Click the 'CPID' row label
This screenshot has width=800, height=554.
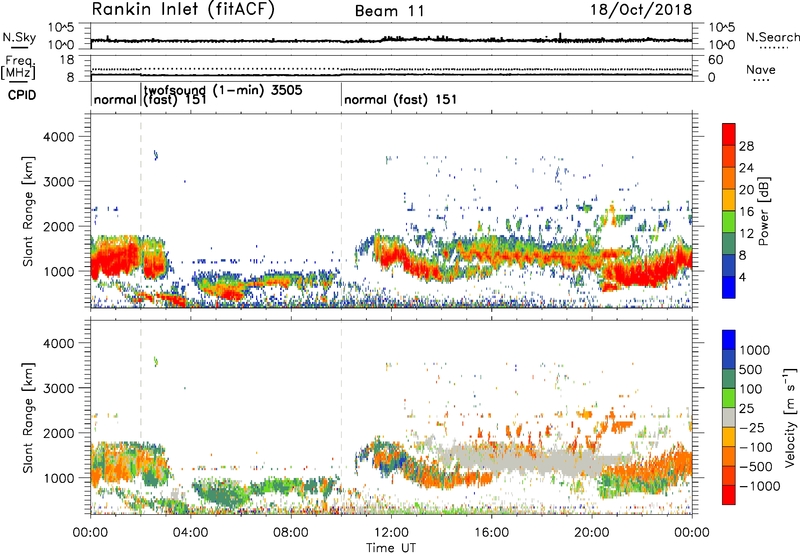tap(22, 95)
